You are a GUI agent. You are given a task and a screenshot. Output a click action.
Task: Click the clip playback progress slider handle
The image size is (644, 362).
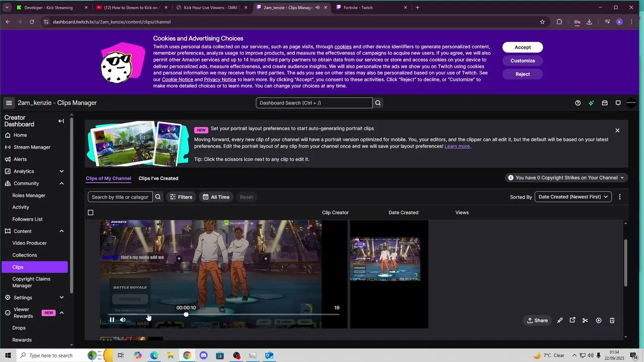(x=186, y=314)
